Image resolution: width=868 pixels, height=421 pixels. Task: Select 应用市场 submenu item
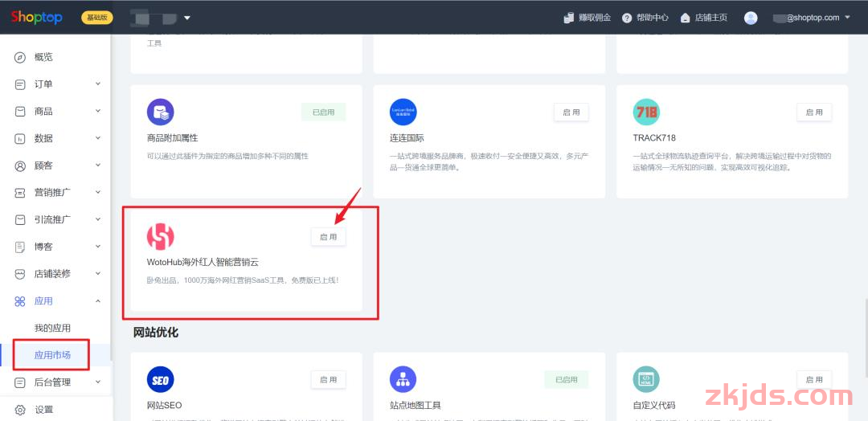(52, 355)
